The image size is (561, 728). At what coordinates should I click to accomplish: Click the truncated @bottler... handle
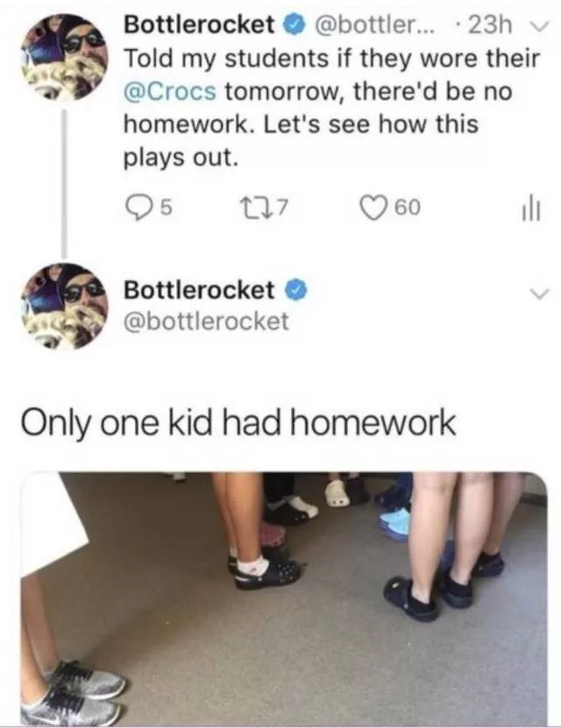click(375, 25)
